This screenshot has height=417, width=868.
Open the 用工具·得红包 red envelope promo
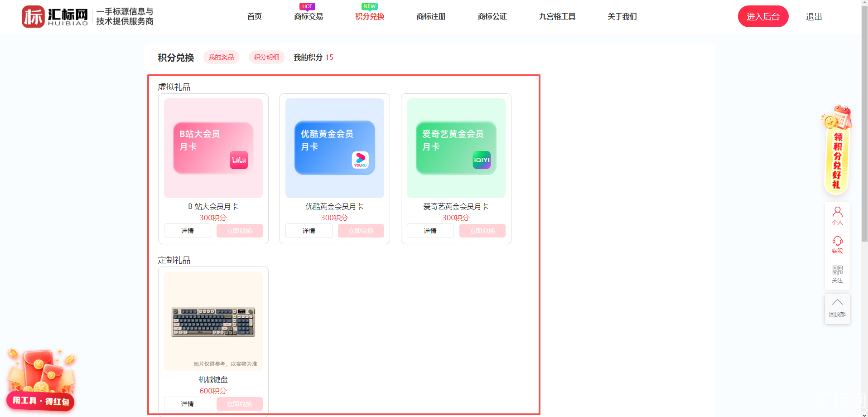[40, 380]
